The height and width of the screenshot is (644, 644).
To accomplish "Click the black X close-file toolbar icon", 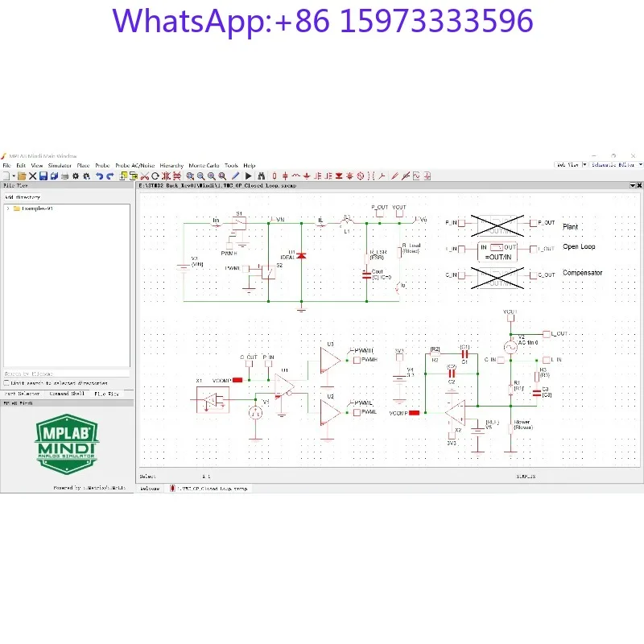I will [x=33, y=176].
